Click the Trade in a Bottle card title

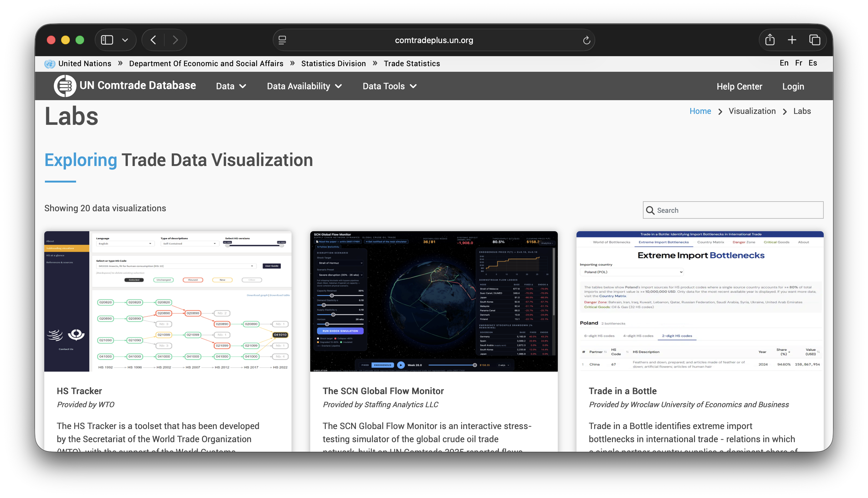point(623,391)
